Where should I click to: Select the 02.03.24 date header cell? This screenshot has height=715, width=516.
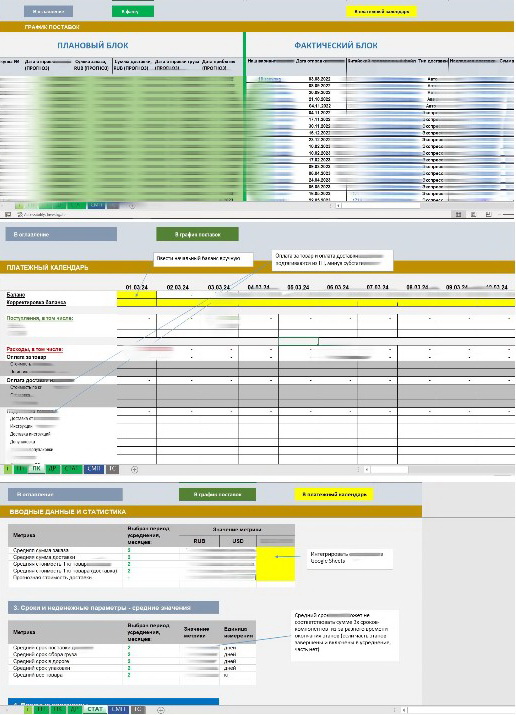[x=177, y=287]
